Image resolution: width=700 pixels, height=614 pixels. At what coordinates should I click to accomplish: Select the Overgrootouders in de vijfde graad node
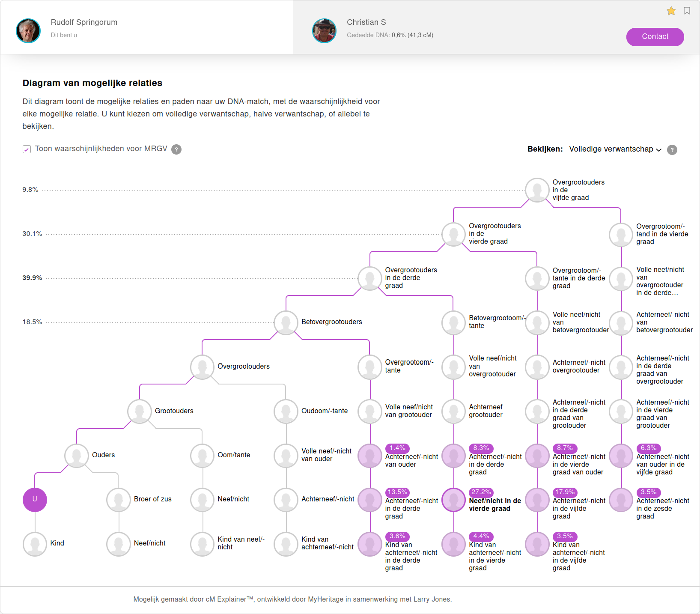pos(537,190)
